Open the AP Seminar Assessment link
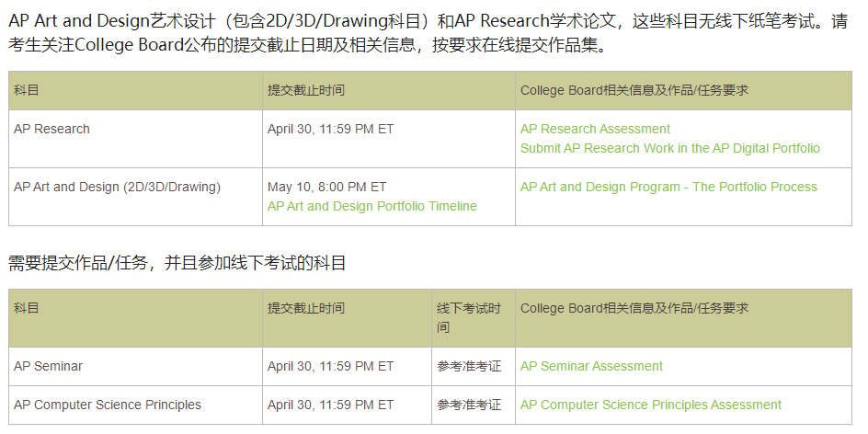The width and height of the screenshot is (868, 434). [591, 367]
